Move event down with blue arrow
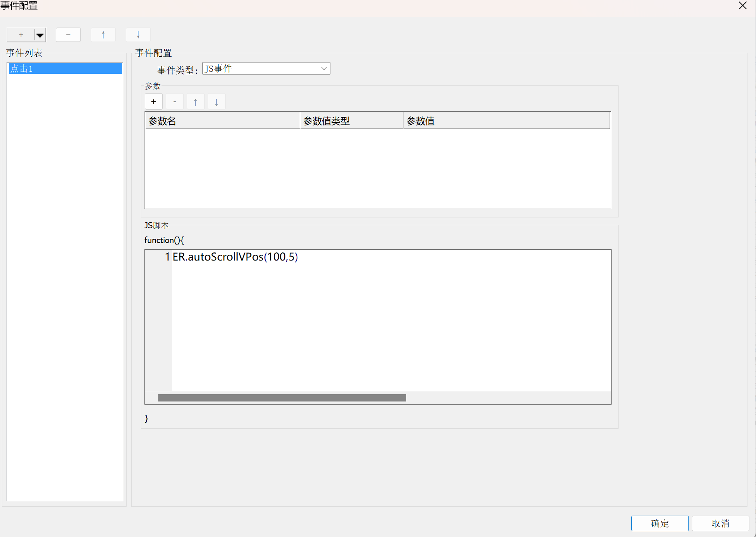The width and height of the screenshot is (756, 537). (x=138, y=35)
